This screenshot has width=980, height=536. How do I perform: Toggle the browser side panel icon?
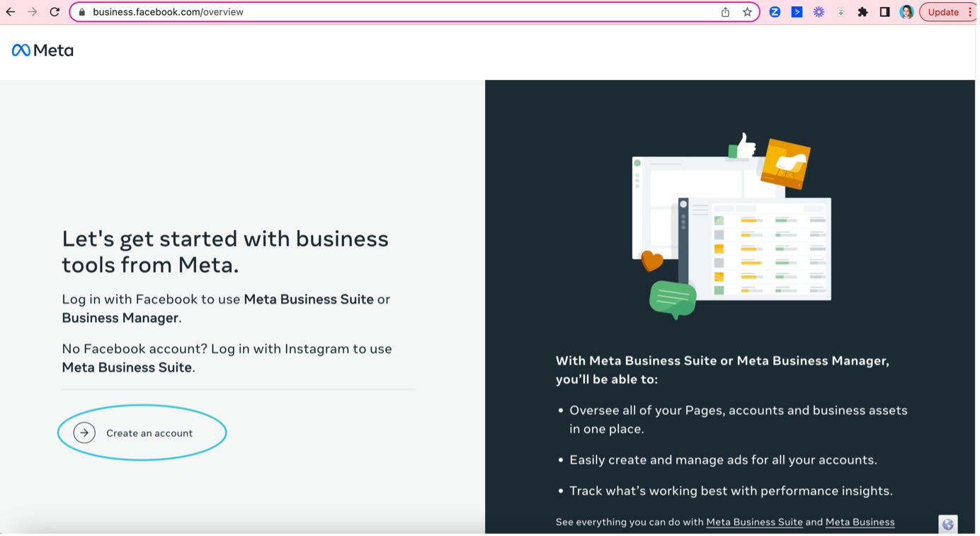[884, 12]
